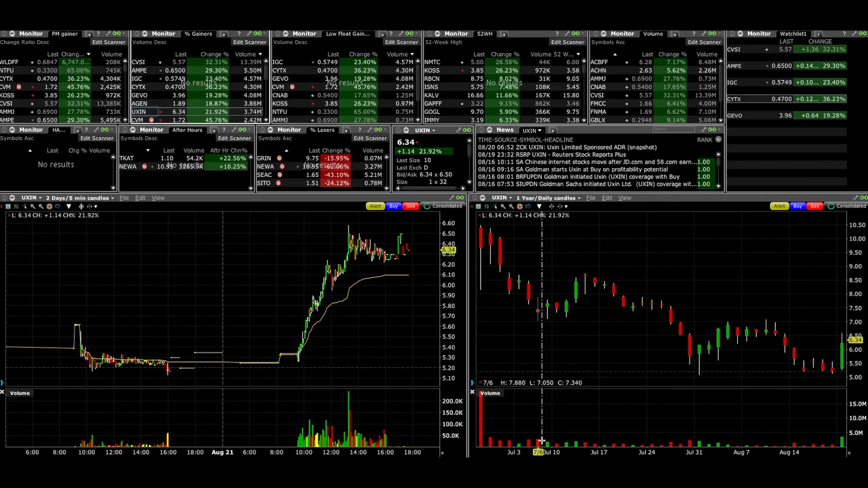Screen dimensions: 868x488
Task: Click the blue arrow icon in the daily chart toolbar
Action: [528, 206]
